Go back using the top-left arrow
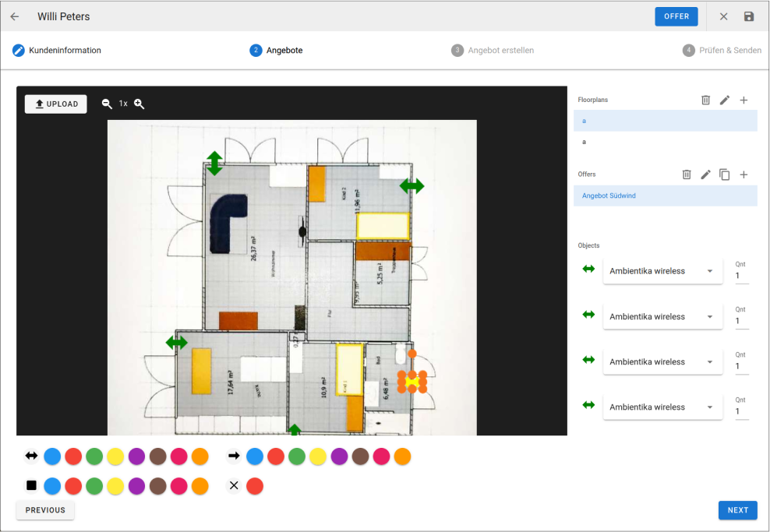This screenshot has height=532, width=770. point(15,16)
